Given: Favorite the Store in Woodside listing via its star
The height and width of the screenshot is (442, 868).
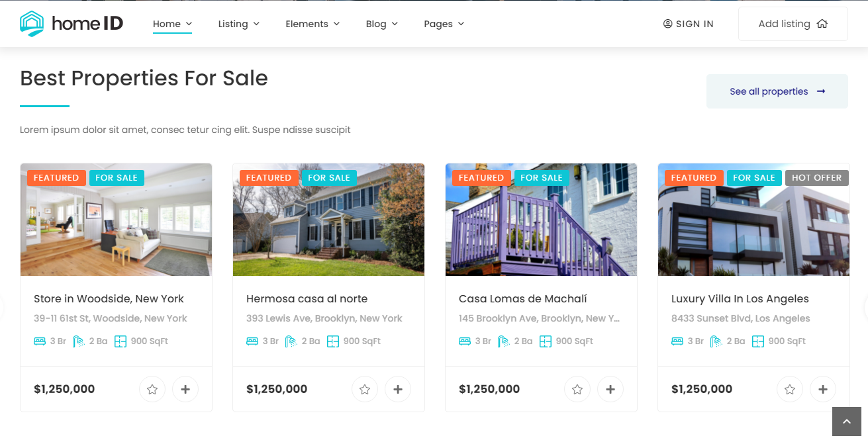Looking at the screenshot, I should tap(152, 389).
